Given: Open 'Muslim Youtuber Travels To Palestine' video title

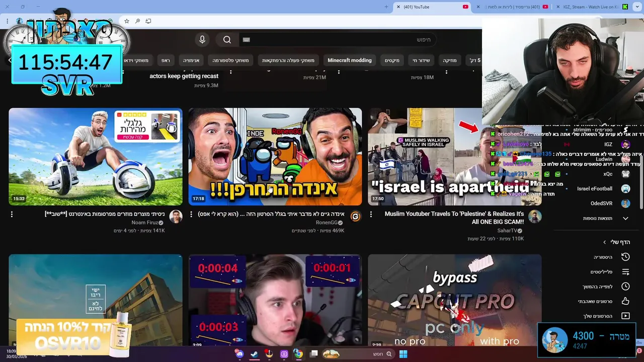Looking at the screenshot, I should (x=454, y=218).
